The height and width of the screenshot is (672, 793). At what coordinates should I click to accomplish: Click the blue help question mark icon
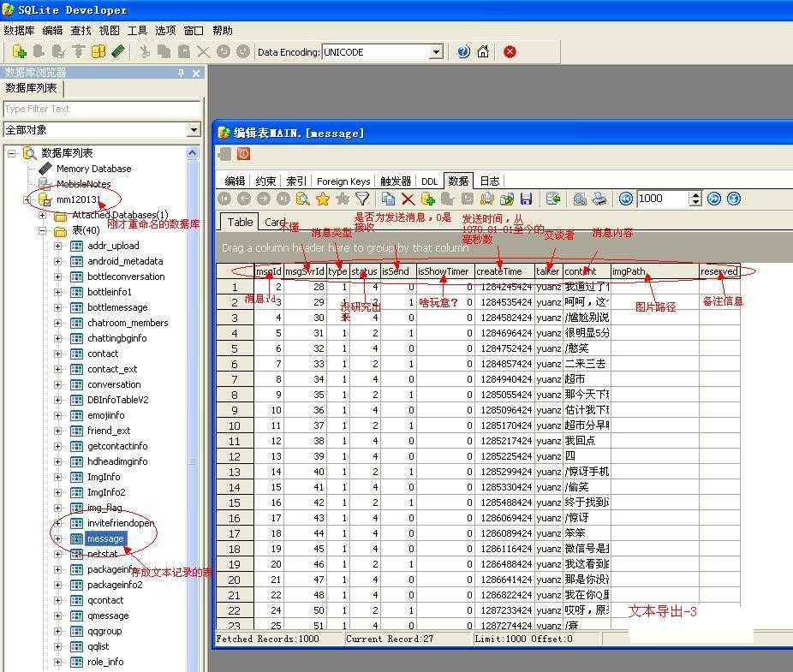click(x=463, y=51)
